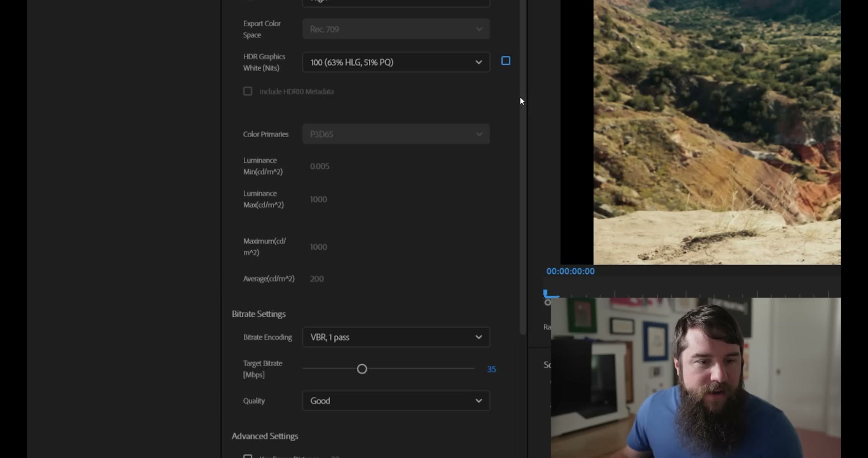This screenshot has width=868, height=458.
Task: Click the Advanced Settings section heading
Action: pos(265,436)
